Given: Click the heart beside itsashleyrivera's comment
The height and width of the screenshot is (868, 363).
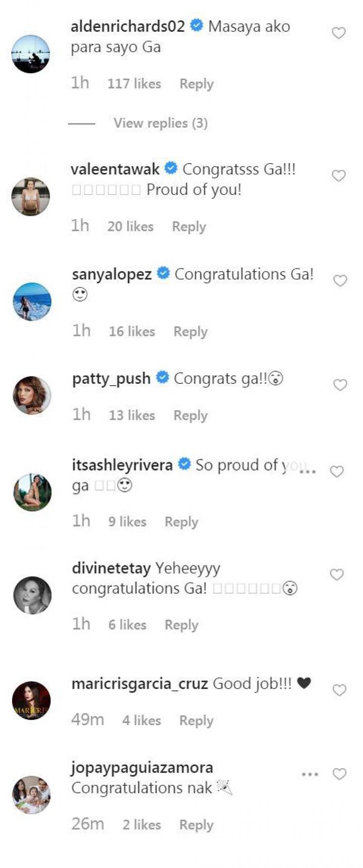Looking at the screenshot, I should 337,472.
